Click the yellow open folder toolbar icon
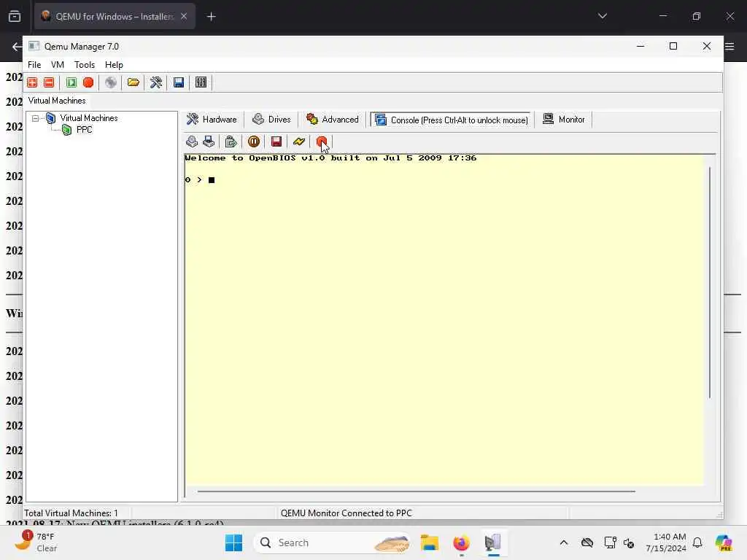Screen dimensions: 747x560 (x=133, y=82)
